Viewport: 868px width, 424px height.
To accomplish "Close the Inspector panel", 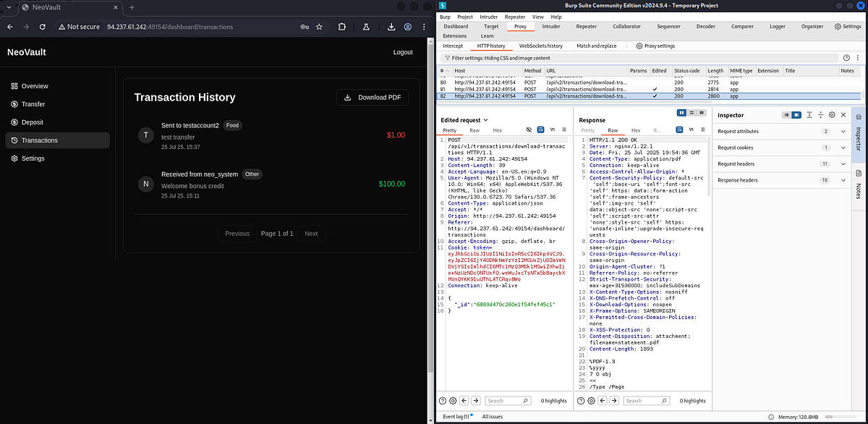I will pyautogui.click(x=843, y=115).
